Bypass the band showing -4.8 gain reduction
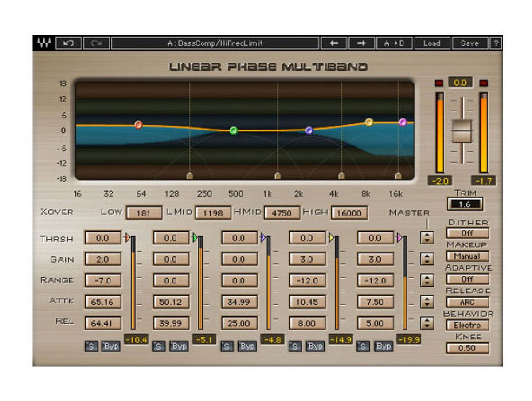The width and height of the screenshot is (532, 401). coord(247,346)
